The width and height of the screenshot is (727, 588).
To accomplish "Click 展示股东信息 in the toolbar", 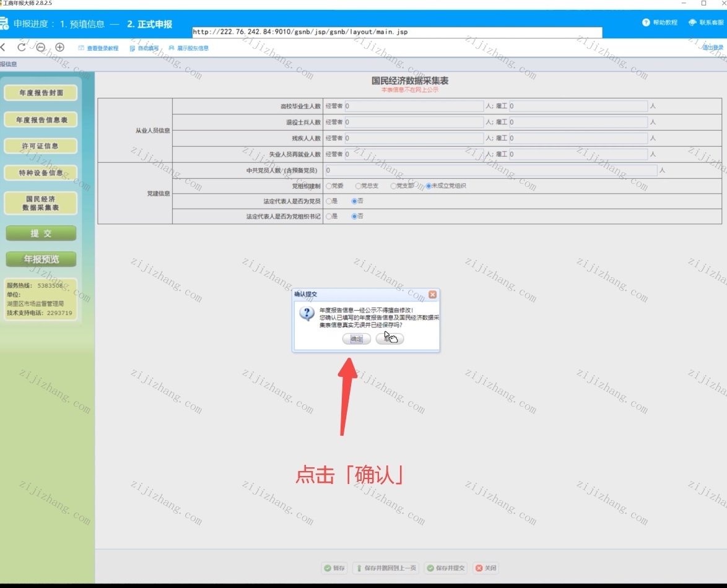I will point(189,48).
